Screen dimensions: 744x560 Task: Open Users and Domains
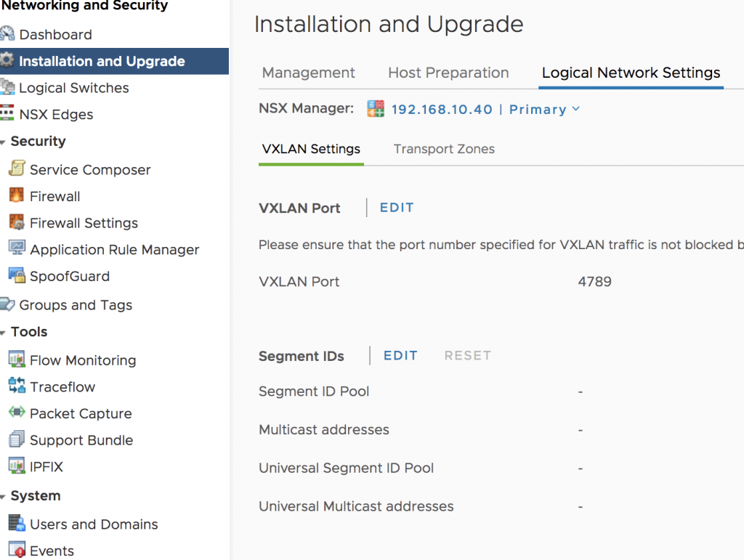[94, 524]
